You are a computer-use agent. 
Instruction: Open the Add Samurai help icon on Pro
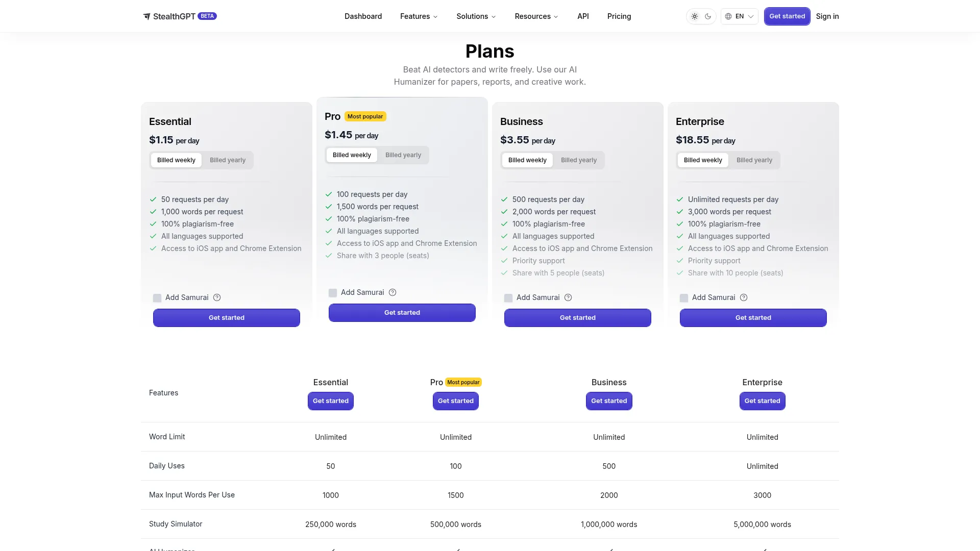point(393,292)
